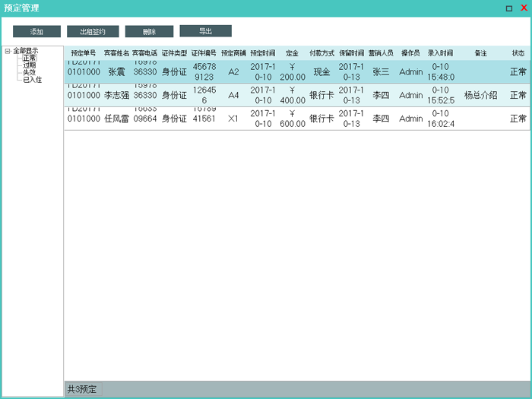
Task: Click the 杨总介绍 remark cell
Action: (x=480, y=96)
